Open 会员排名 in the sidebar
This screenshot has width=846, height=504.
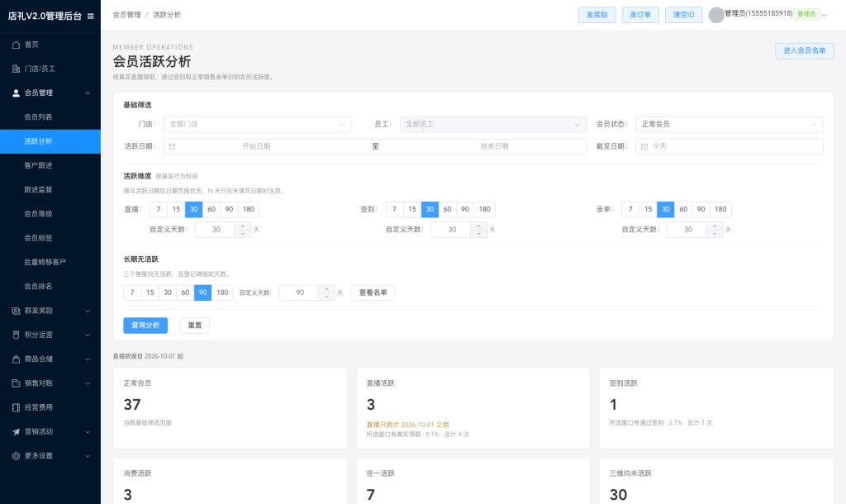click(x=50, y=287)
